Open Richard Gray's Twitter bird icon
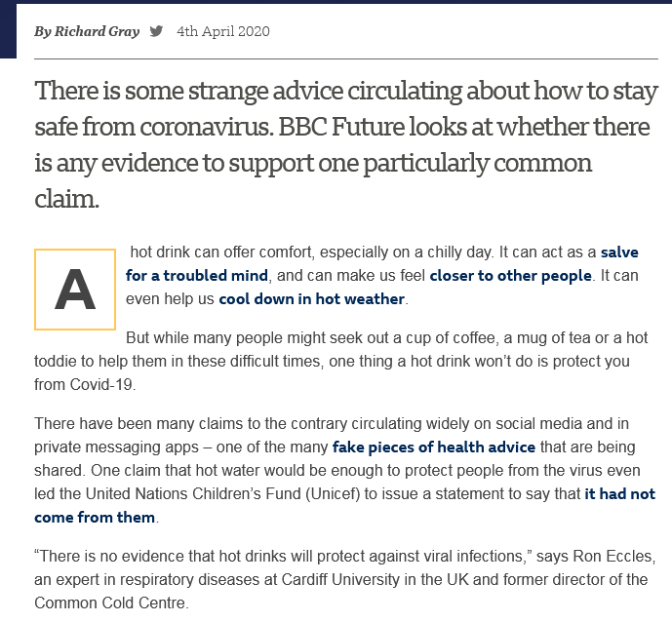Image resolution: width=672 pixels, height=622 pixels. 156,31
